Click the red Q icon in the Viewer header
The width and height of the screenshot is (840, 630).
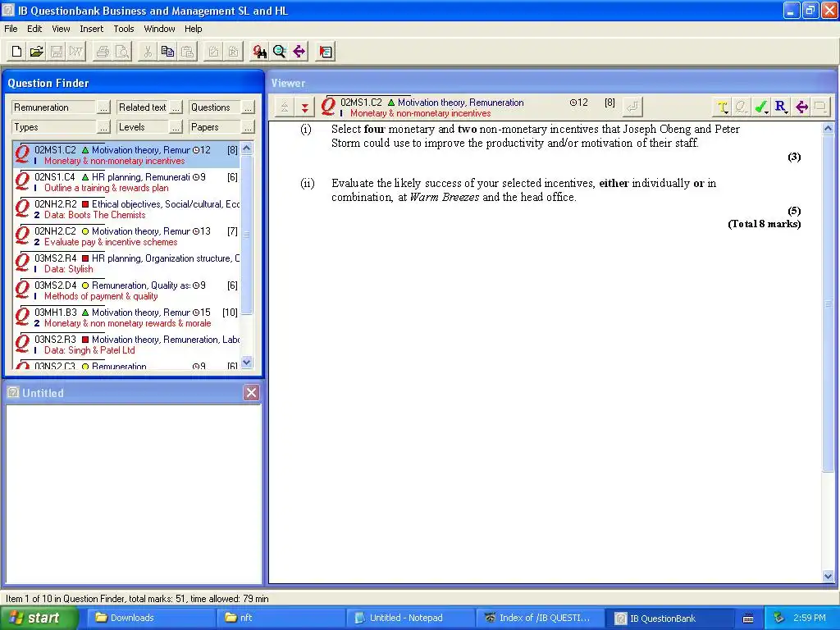(328, 107)
